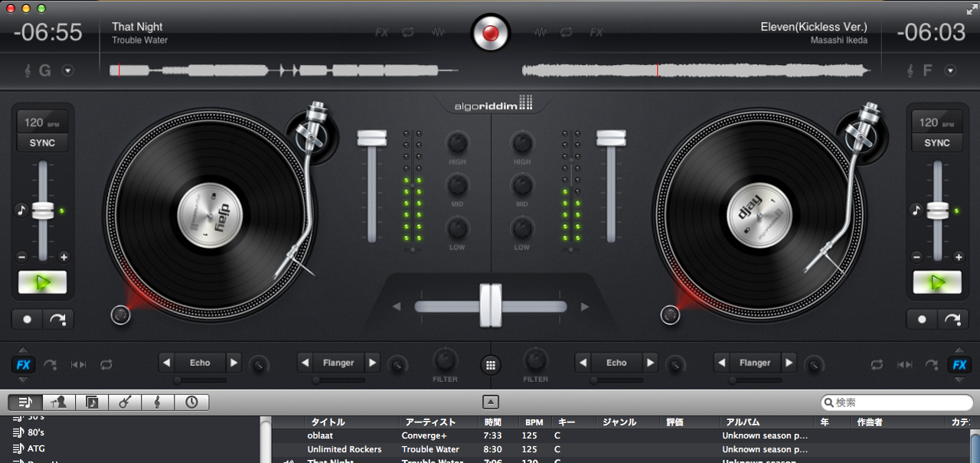The width and height of the screenshot is (980, 463).
Task: Switch to the artists library tab
Action: (x=59, y=402)
